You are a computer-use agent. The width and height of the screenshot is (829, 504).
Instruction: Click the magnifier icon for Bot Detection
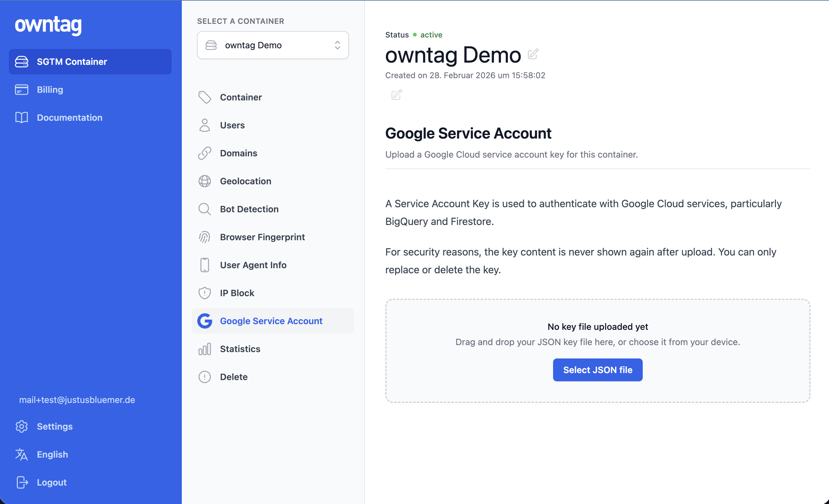coord(205,209)
